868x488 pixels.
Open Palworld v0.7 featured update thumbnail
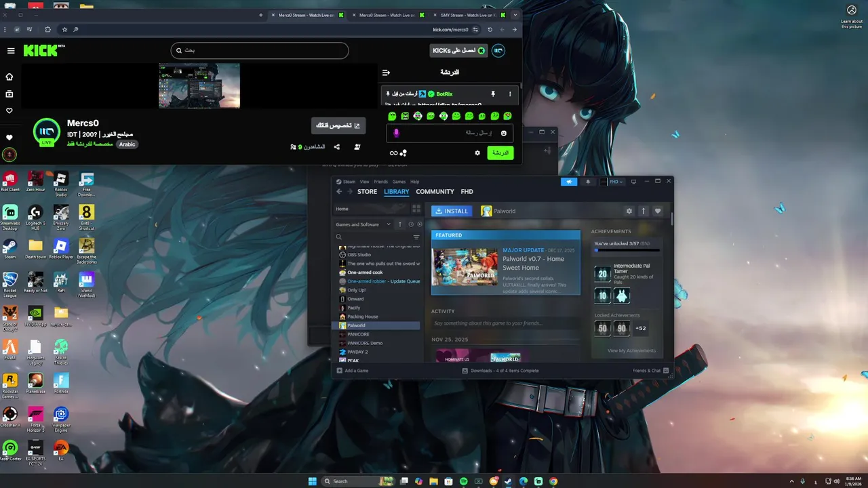[465, 267]
